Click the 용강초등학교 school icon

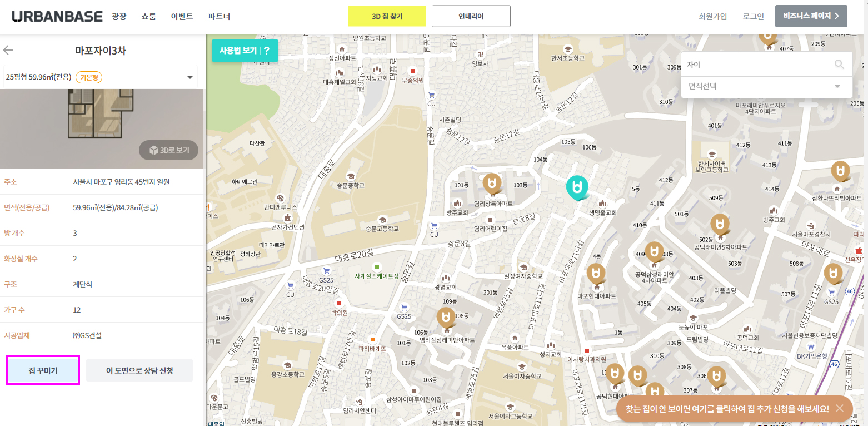click(287, 365)
